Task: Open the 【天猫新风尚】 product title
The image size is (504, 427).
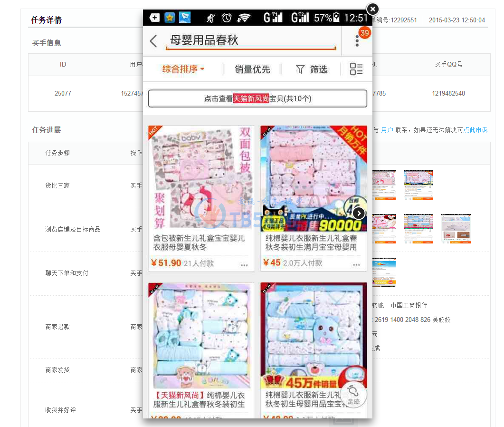Action: tap(200, 399)
